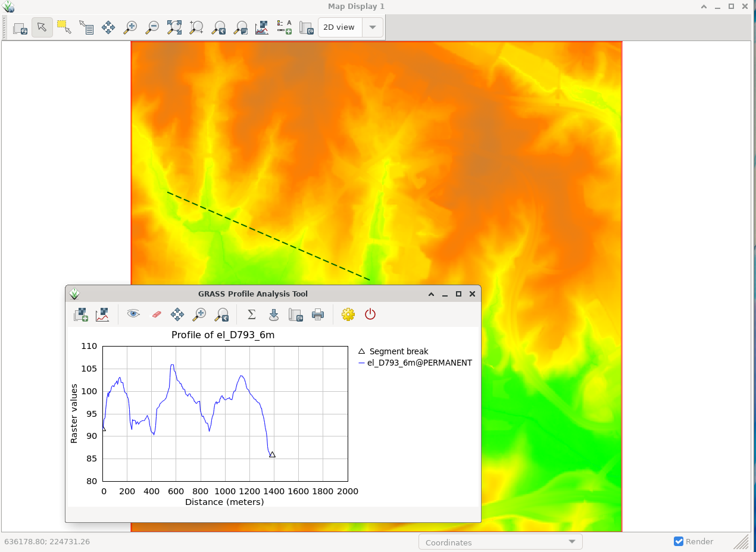Viewport: 756px width, 552px height.
Task: Print the profile using the printer icon
Action: [318, 314]
